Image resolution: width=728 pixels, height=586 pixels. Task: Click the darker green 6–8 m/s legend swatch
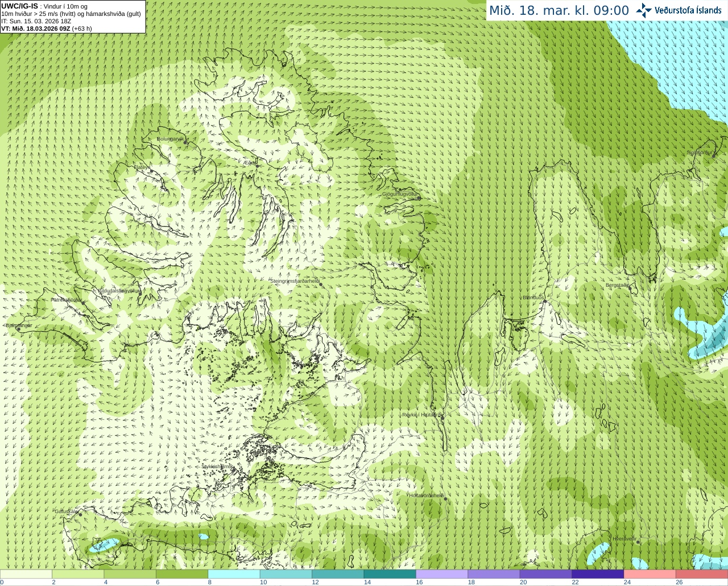pos(182,574)
